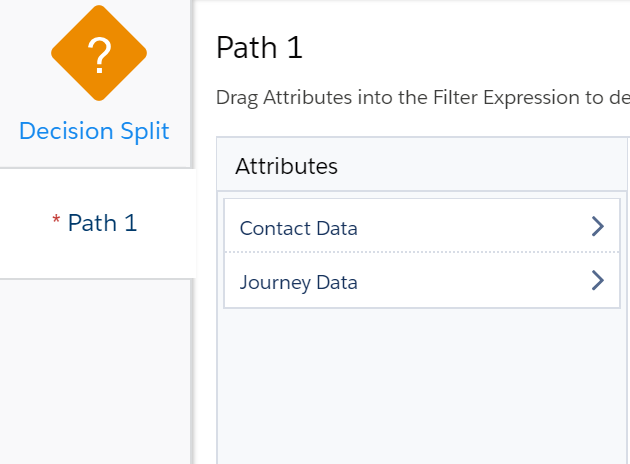
Task: Click the word Attributes in panel title
Action: coord(286,166)
